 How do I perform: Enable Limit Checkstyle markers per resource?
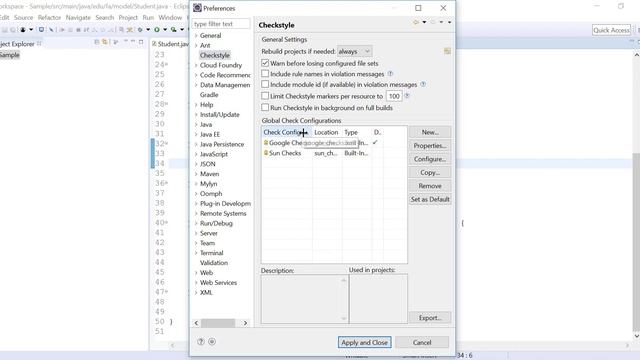pos(265,96)
